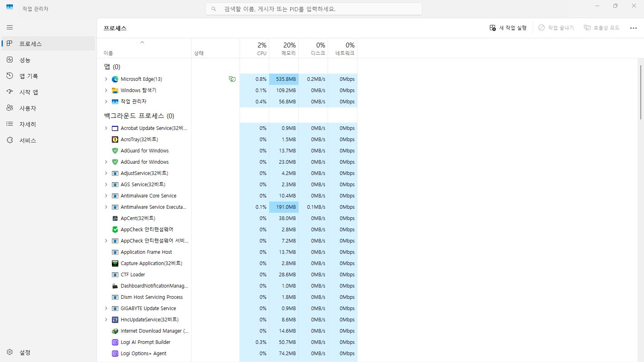Click the process search input field
Screen dimensions: 644x362
(x=314, y=9)
